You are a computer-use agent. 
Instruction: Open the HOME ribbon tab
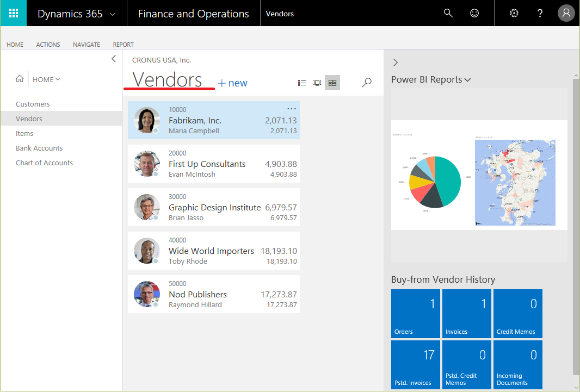(x=15, y=45)
